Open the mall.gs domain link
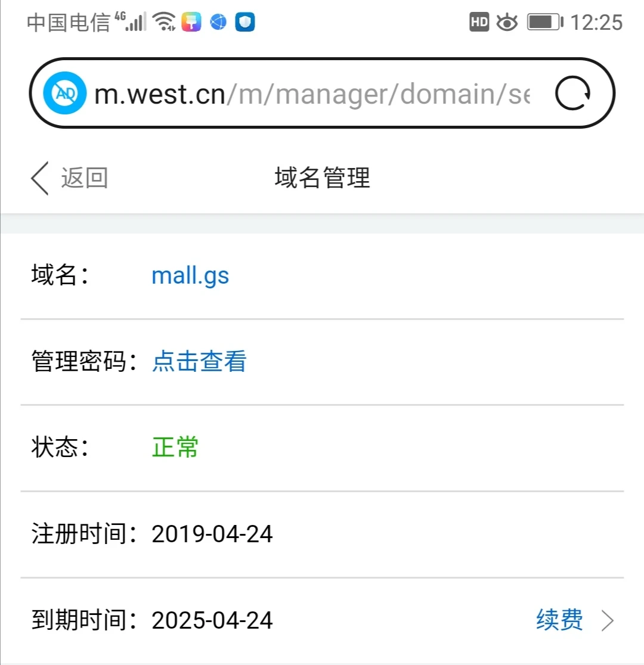This screenshot has width=644, height=665. 190,276
